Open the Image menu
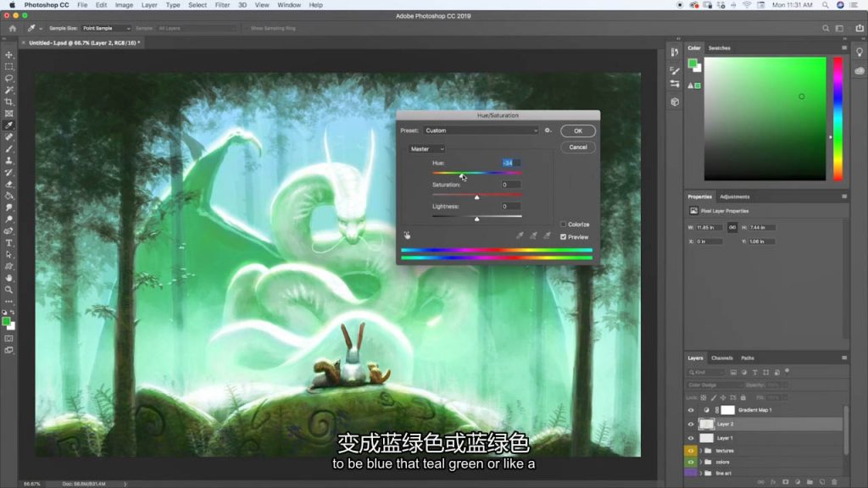The height and width of the screenshot is (488, 868). point(124,5)
